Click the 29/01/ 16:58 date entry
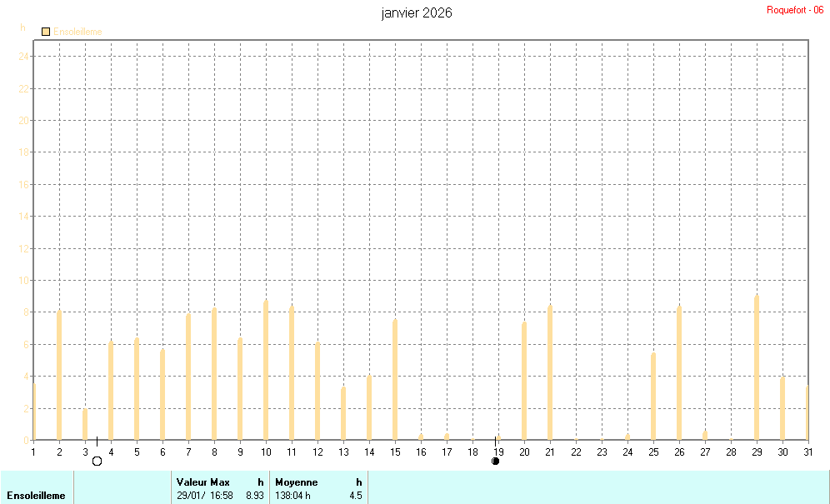The image size is (830, 504). pos(205,496)
